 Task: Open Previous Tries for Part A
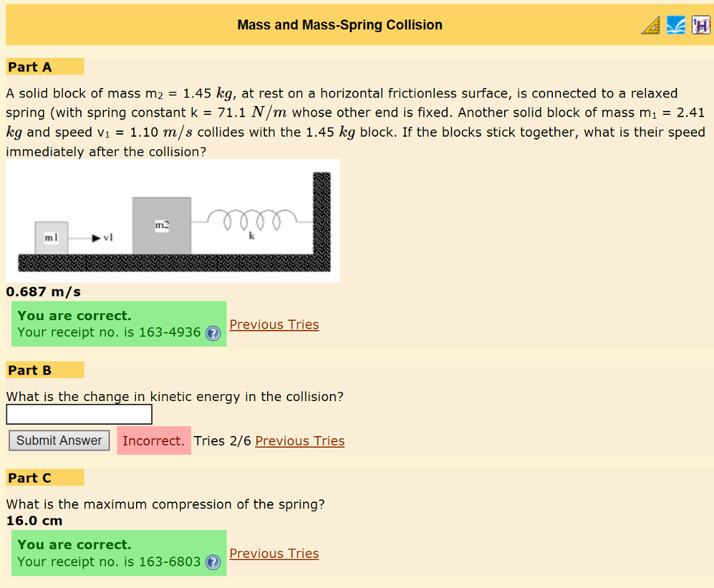(x=274, y=324)
